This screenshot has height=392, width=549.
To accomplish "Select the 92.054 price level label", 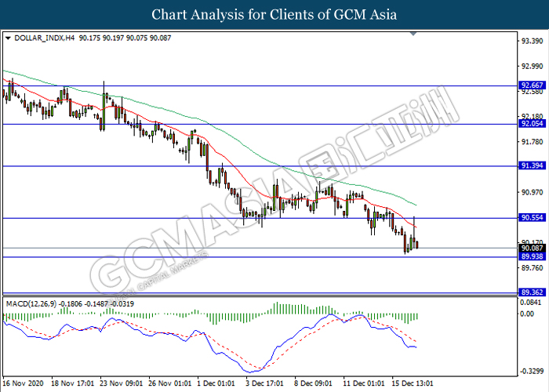I will click(533, 124).
